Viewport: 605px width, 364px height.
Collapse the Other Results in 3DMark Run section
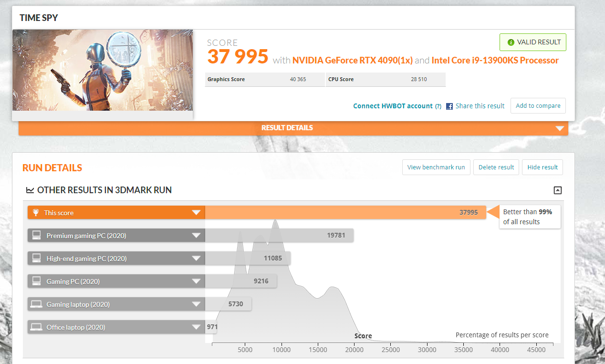[x=557, y=190]
